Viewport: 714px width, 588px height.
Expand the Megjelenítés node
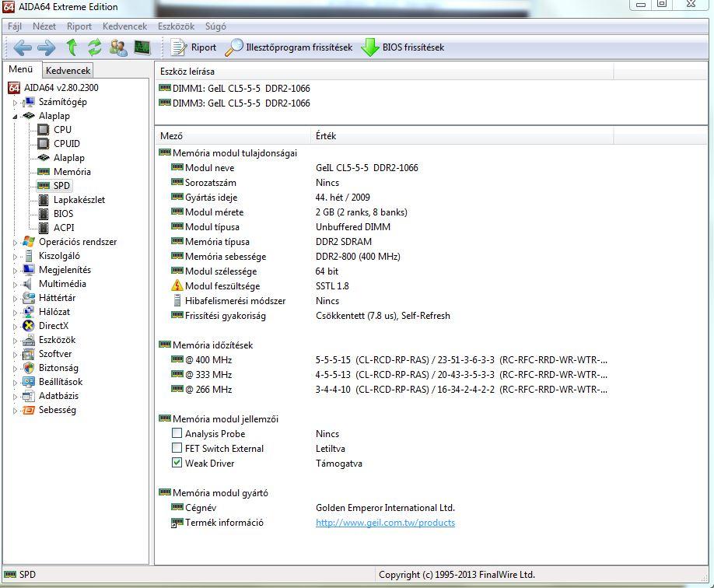click(15, 271)
